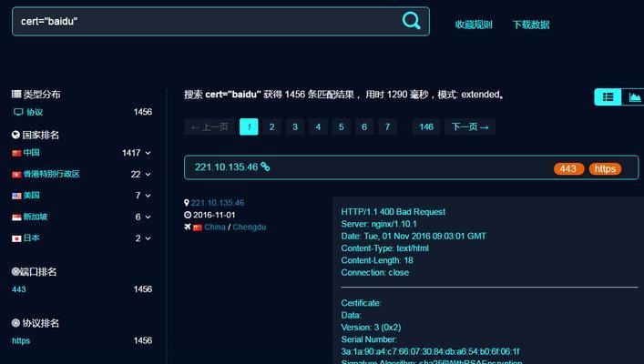Screen dimensions: 644x364
Task: Go to results page 4
Action: point(318,126)
